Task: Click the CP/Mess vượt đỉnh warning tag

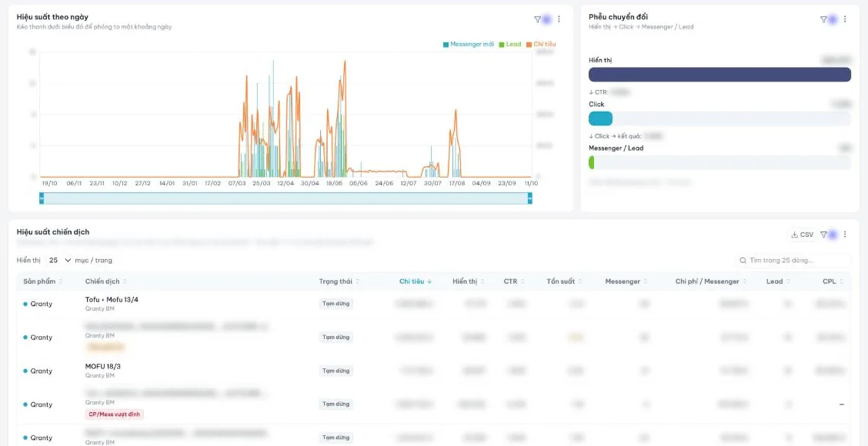Action: pyautogui.click(x=114, y=414)
